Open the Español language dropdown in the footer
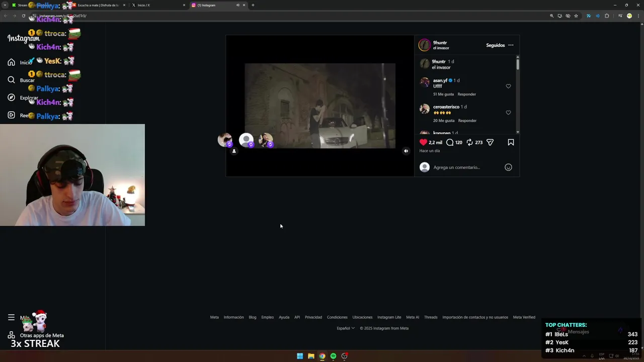Image resolution: width=644 pixels, height=362 pixels. tap(346, 328)
